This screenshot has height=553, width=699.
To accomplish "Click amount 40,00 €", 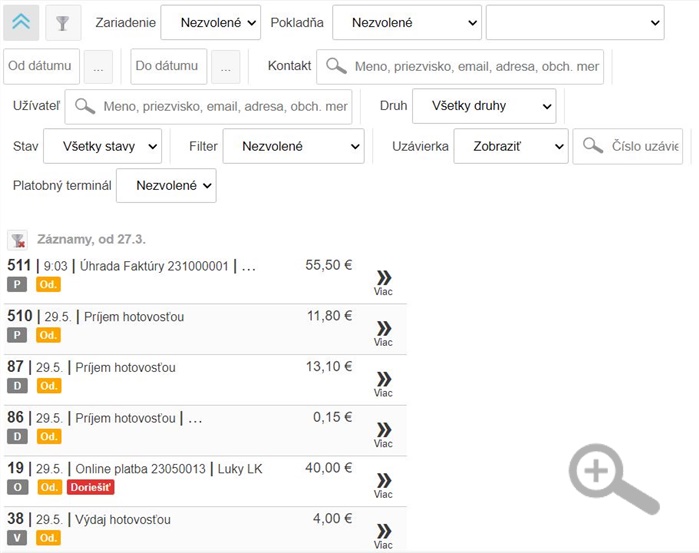I will 329,468.
